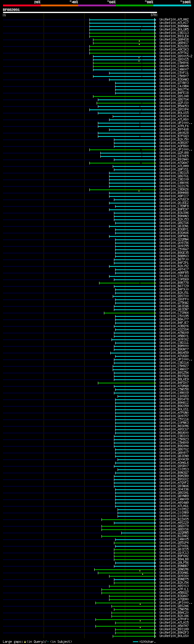Open hit UniRef100_Q9SV15-2
Viewport: 194px width, 644px height.
point(176,56)
